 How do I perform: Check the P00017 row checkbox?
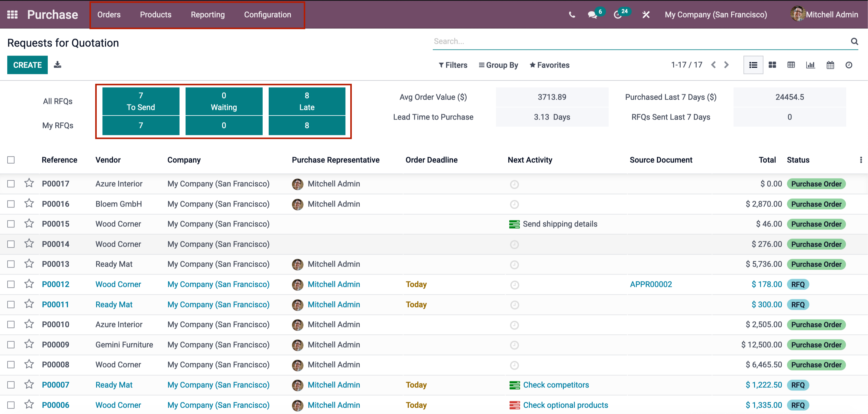[11, 184]
